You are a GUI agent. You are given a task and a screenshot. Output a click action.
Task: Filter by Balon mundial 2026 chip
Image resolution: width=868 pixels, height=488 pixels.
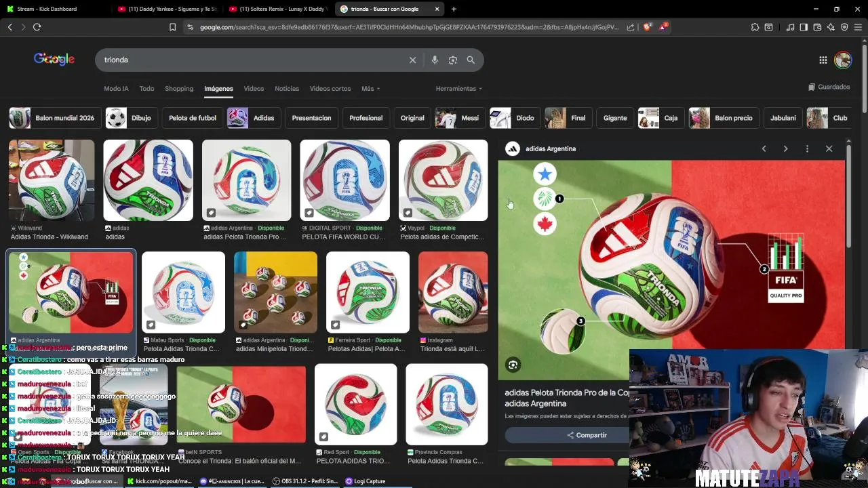click(x=54, y=118)
